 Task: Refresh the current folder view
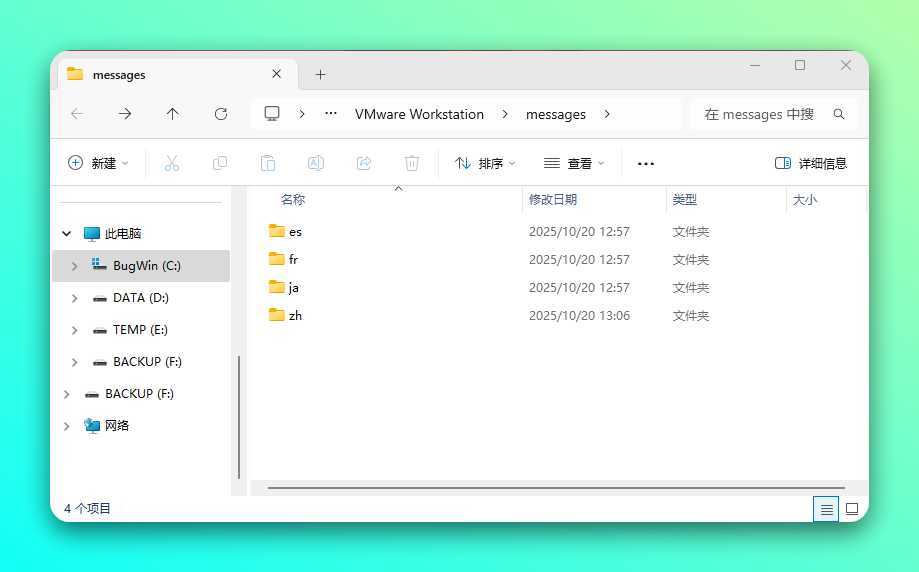[x=221, y=114]
